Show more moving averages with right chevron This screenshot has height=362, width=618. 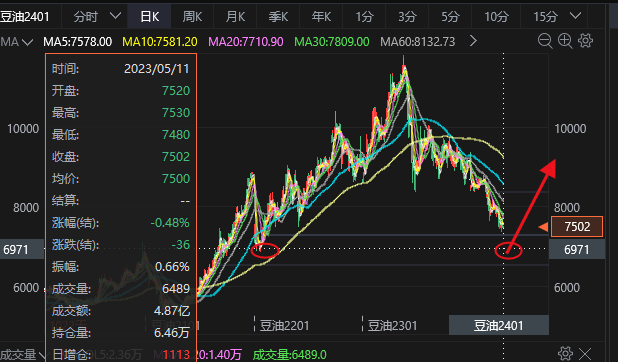pos(473,41)
